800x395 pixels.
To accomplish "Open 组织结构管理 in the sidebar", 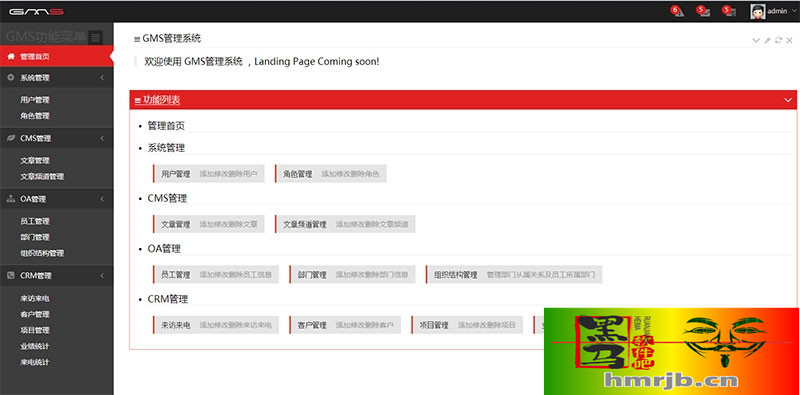I will tap(42, 253).
